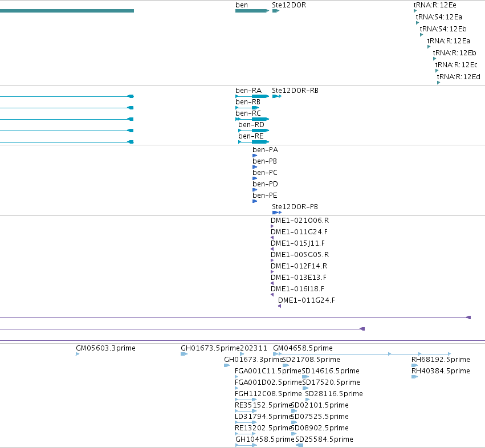The image size is (485, 448).
Task: Choose the tRNA:R:12Eb feature label
Action: click(x=454, y=53)
